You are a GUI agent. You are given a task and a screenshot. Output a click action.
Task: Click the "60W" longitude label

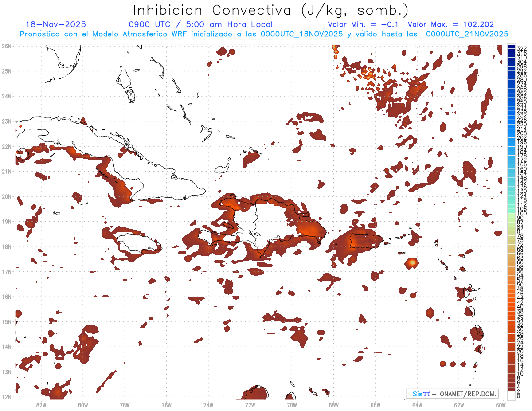[x=501, y=405]
